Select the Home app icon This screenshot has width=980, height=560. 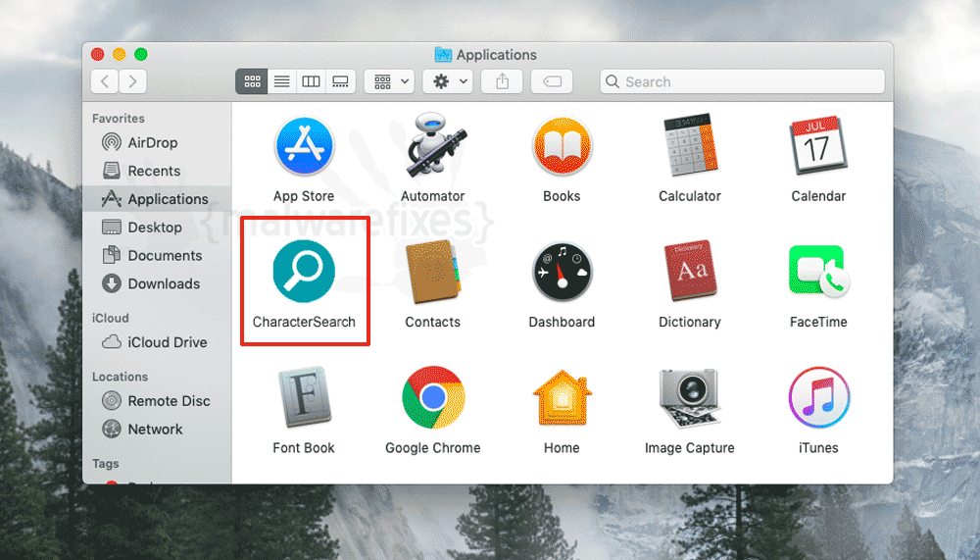click(x=562, y=398)
